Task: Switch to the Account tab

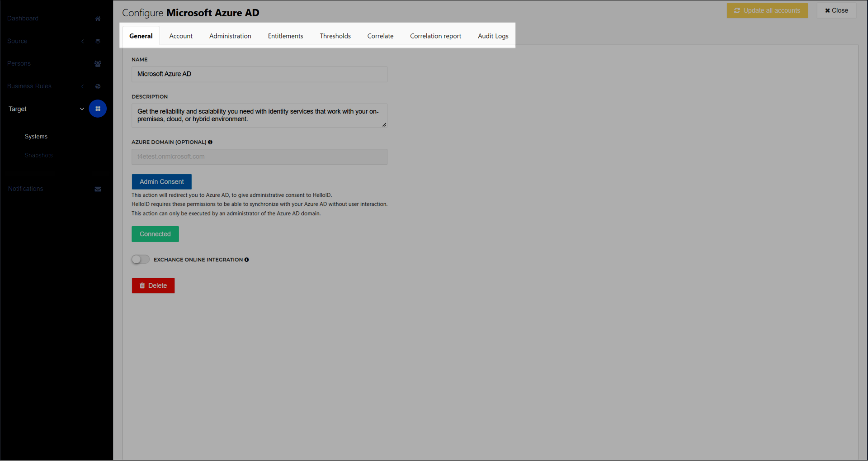Action: pyautogui.click(x=181, y=36)
